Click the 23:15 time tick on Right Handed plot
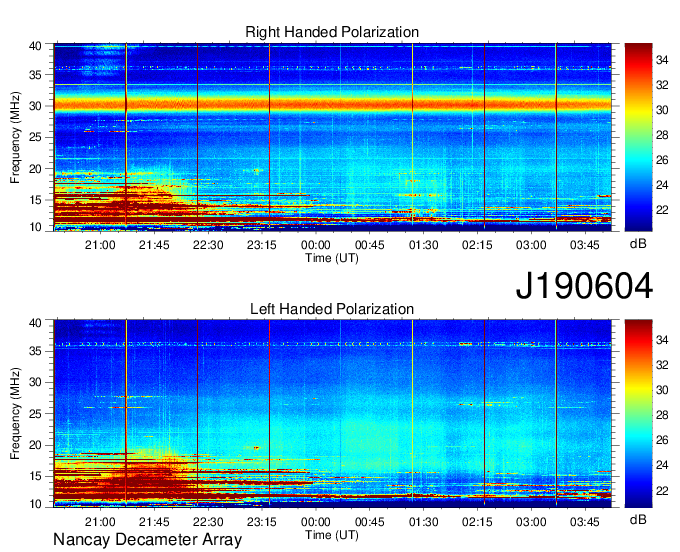Viewport: 680px width, 552px height. (262, 245)
